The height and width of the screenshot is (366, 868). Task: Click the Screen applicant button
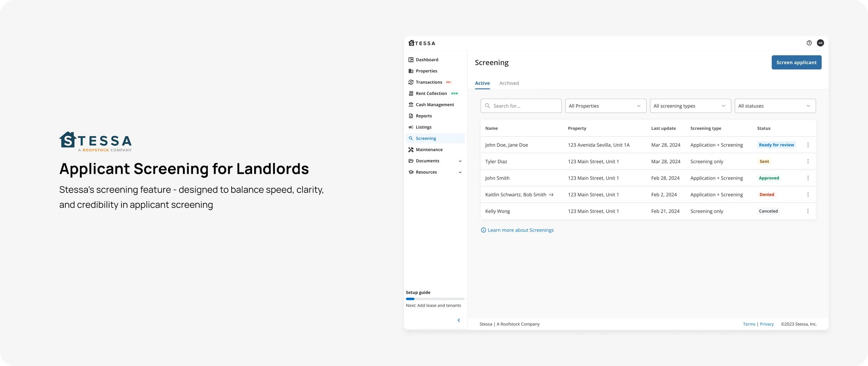(x=796, y=63)
